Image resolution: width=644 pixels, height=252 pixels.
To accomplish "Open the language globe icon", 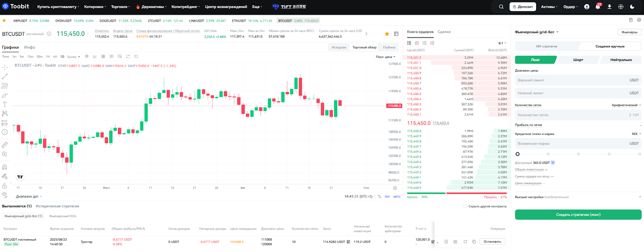I will pos(621,7).
